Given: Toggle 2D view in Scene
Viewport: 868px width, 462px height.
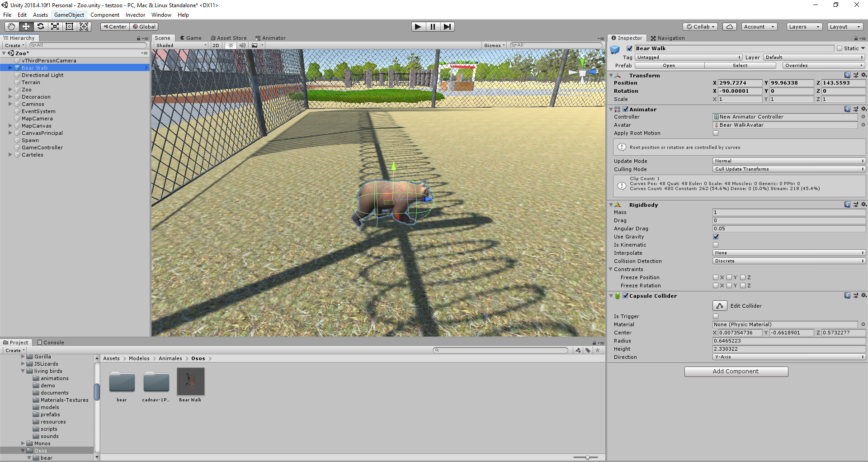Looking at the screenshot, I should [216, 45].
